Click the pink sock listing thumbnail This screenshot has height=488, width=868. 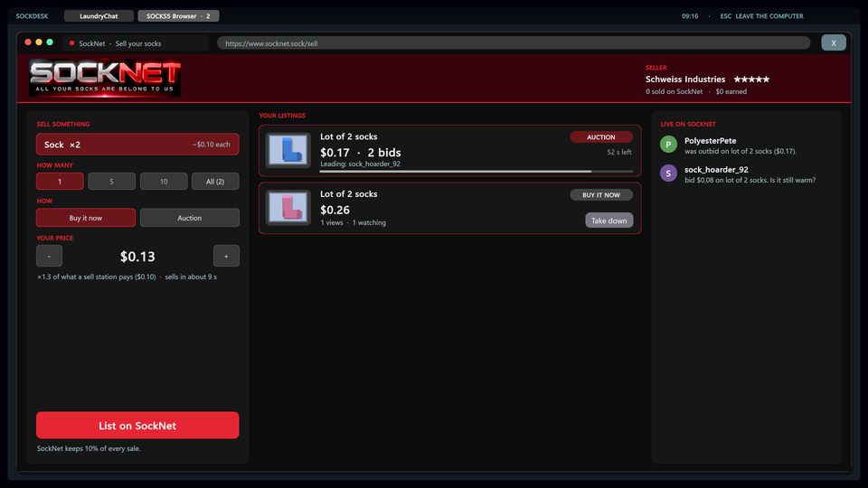pos(288,208)
